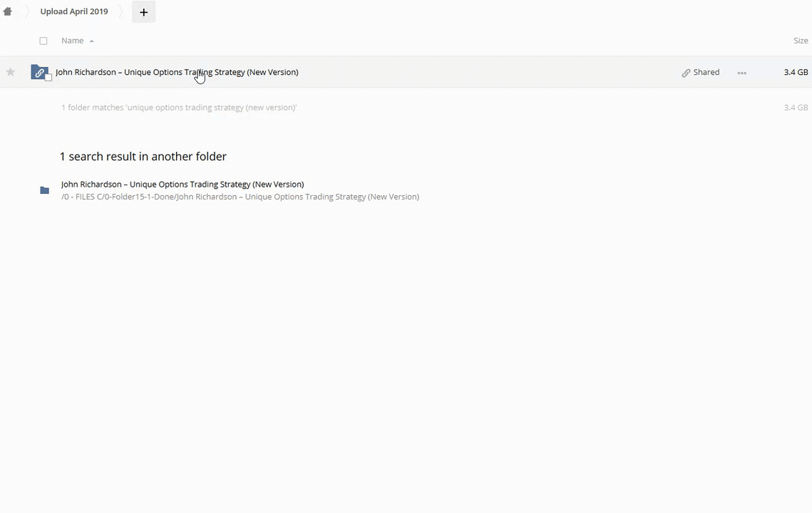Click the shared folder icon with link symbol

click(38, 72)
